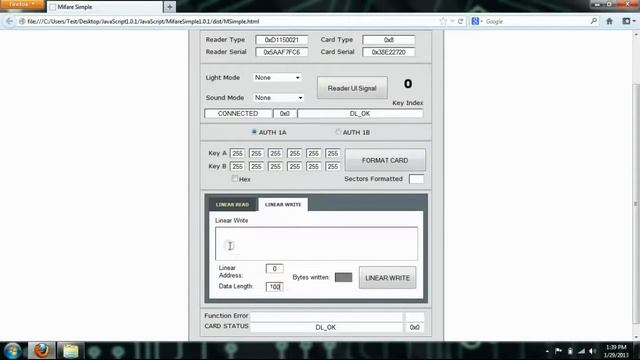Open the Firefox application menu button
Image resolution: width=640 pixels, height=360 pixels.
22,4
